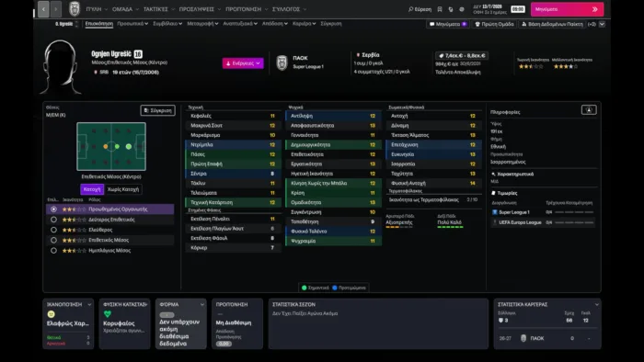The height and width of the screenshot is (362, 644).
Task: Open the pink Ενέργειες actions dropdown
Action: [243, 63]
